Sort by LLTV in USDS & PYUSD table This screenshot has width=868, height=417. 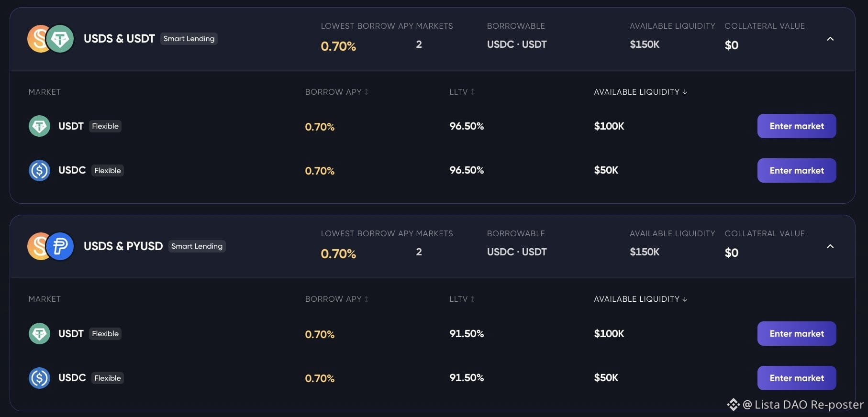(x=462, y=299)
